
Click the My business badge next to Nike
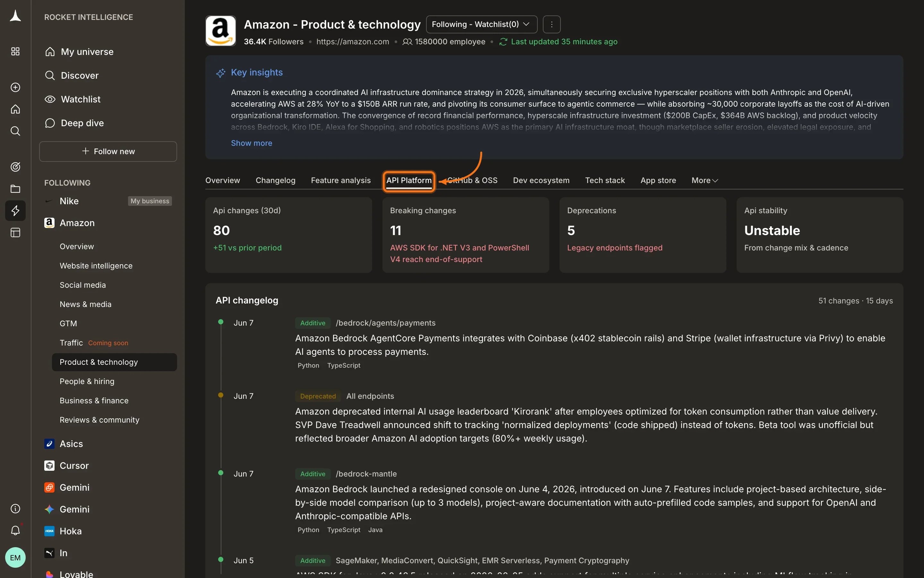150,201
